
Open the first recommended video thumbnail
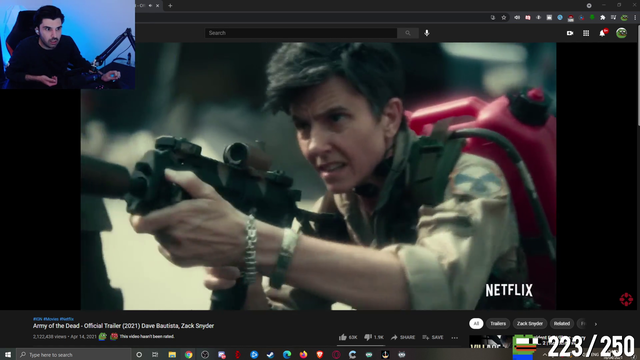pos(490,341)
